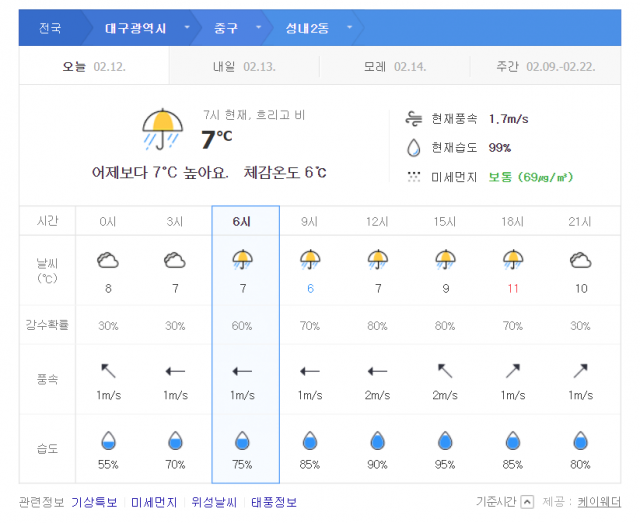
Task: Select the 9시 column header
Action: pos(309,221)
